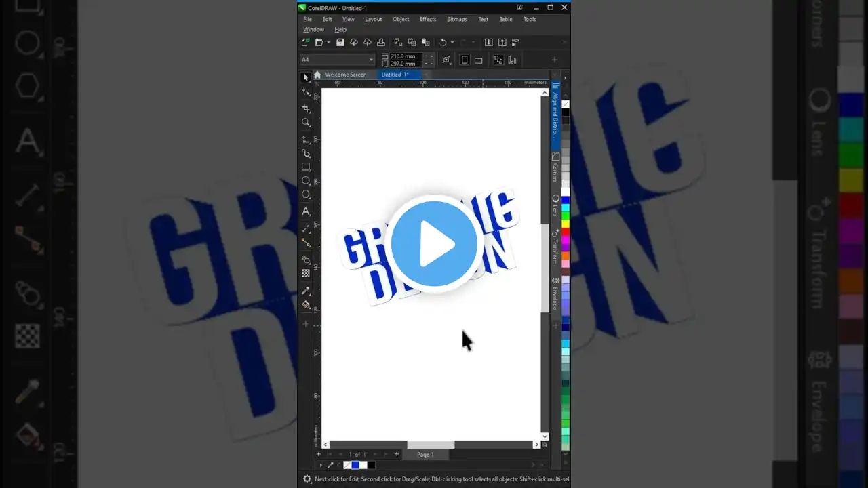Click the Import icon
The width and height of the screenshot is (868, 488).
(x=488, y=42)
